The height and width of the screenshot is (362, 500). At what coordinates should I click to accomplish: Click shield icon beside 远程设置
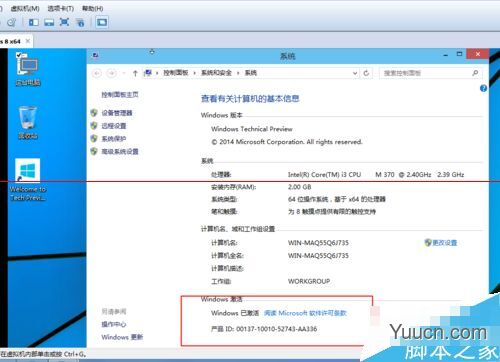[94, 126]
